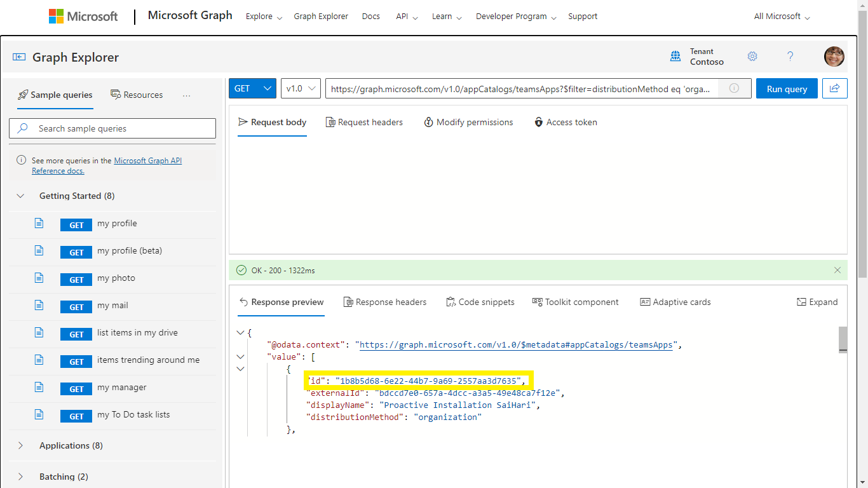Open the Docs nav link

(x=371, y=17)
